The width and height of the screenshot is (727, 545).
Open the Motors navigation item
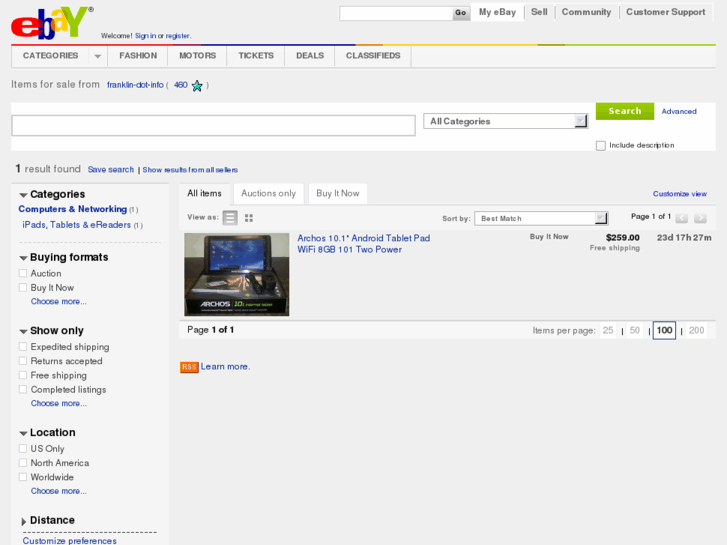coord(198,56)
